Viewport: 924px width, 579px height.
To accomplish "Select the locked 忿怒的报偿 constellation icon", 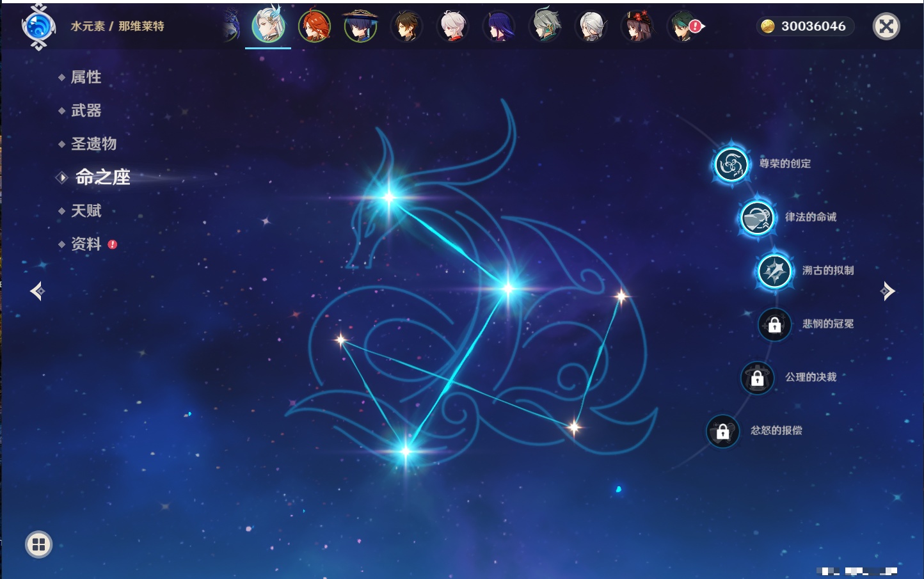I will [x=722, y=431].
